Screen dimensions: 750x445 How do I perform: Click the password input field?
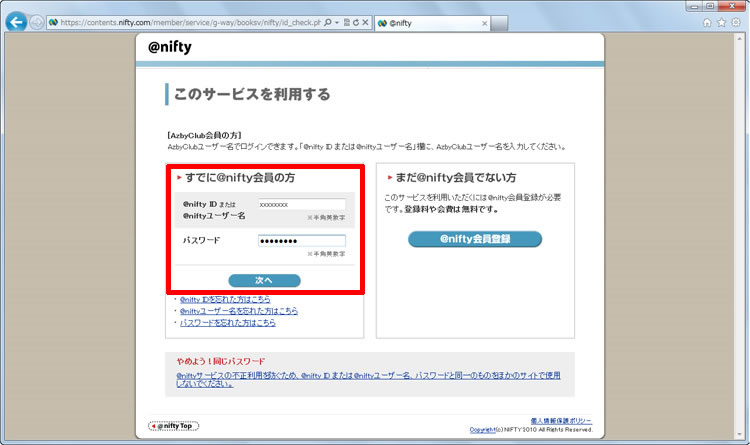coord(301,241)
